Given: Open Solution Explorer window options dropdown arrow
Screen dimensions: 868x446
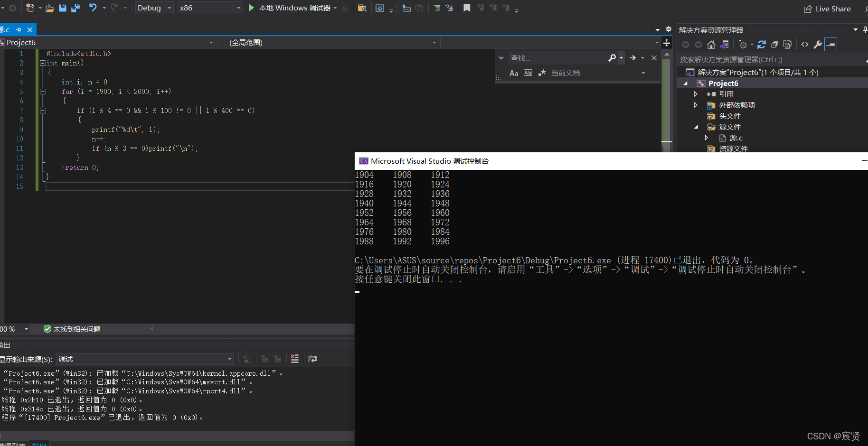Looking at the screenshot, I should click(x=856, y=30).
